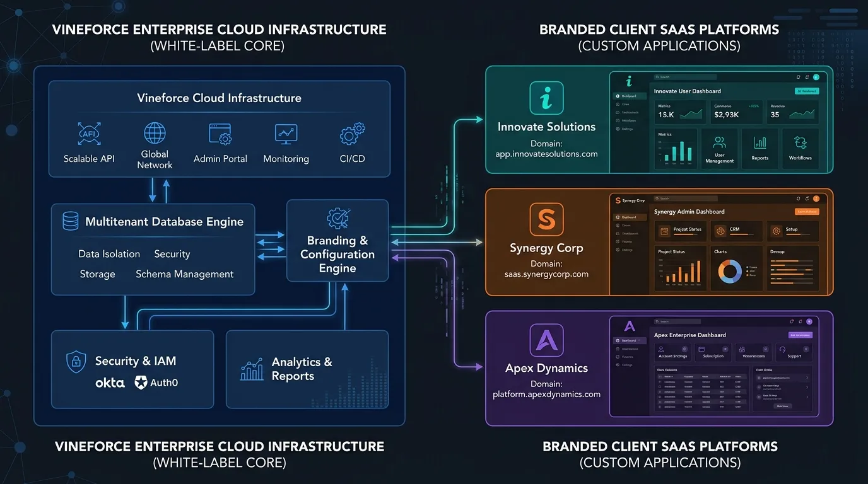Image resolution: width=868 pixels, height=484 pixels.
Task: Click "app.innovatesolutions.com" domain text
Action: 546,154
